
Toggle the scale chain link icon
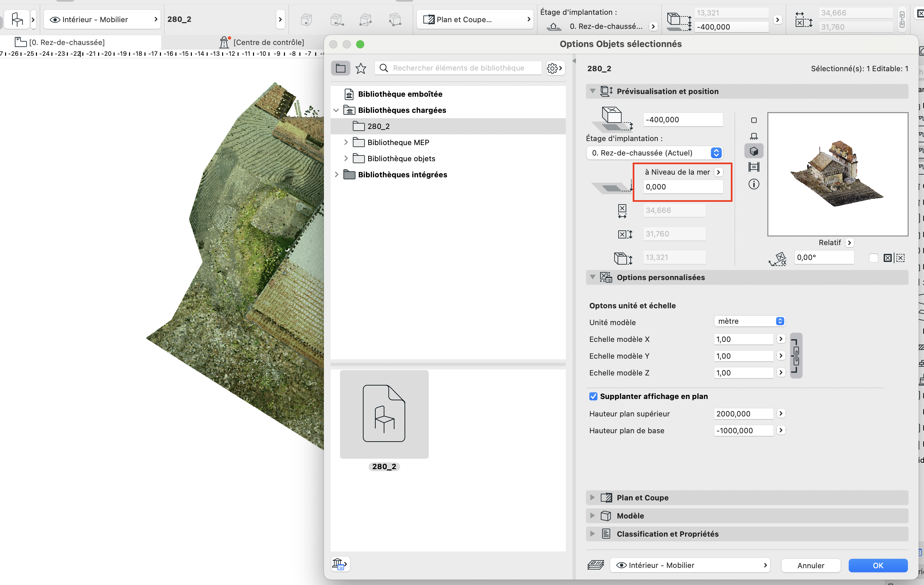pyautogui.click(x=796, y=356)
